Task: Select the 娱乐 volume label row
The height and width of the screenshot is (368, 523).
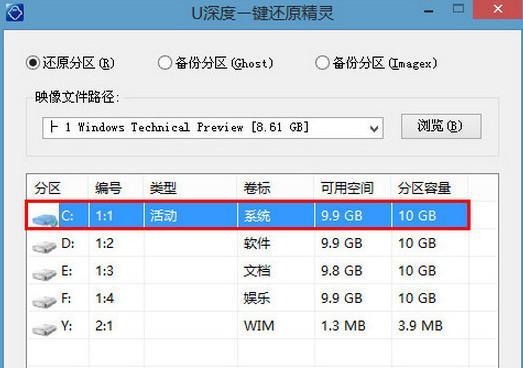Action: [x=256, y=298]
